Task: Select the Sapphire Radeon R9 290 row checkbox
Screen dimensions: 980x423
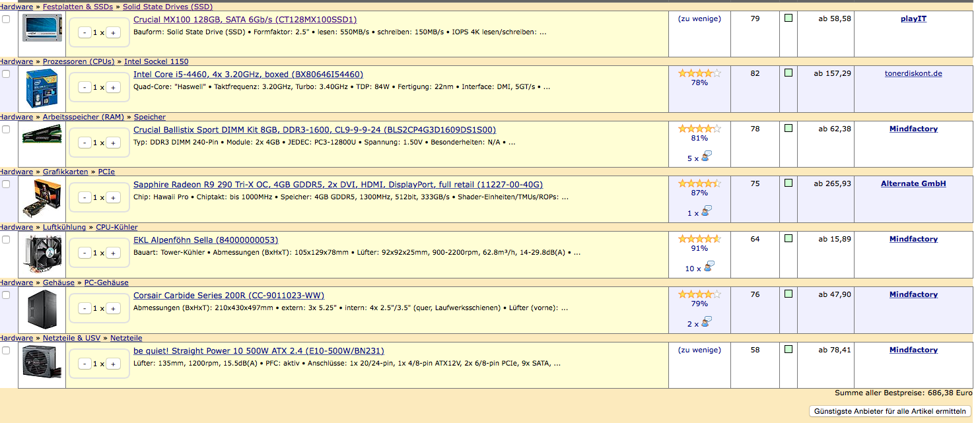Action: point(6,184)
